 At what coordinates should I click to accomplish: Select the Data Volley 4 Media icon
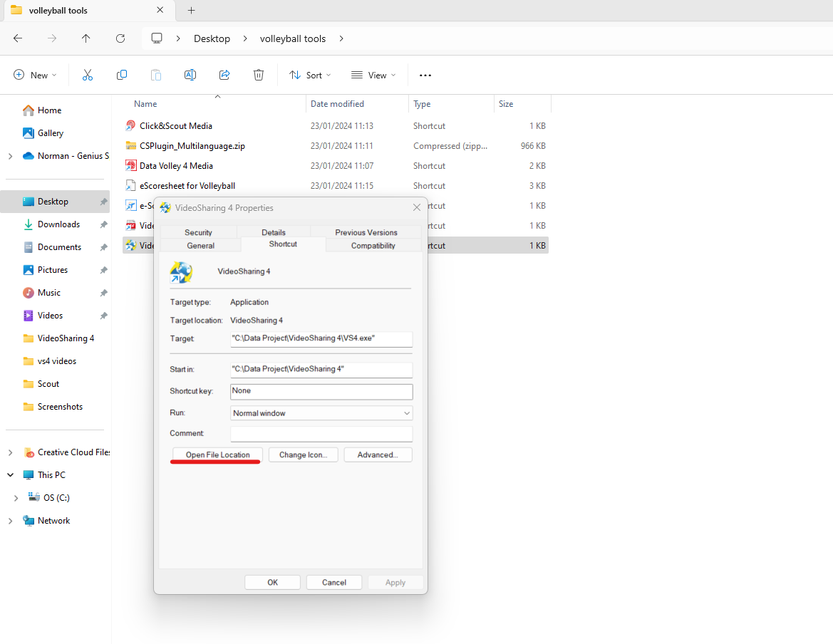pyautogui.click(x=130, y=166)
